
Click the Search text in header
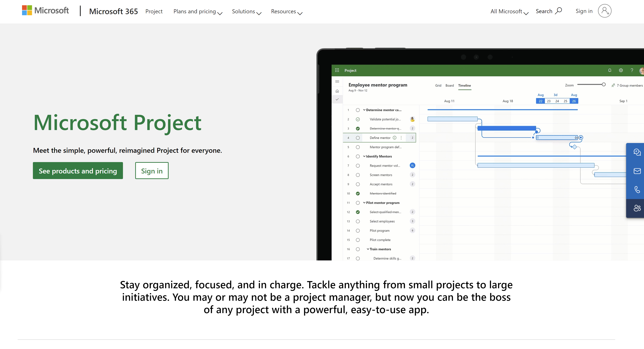(544, 11)
